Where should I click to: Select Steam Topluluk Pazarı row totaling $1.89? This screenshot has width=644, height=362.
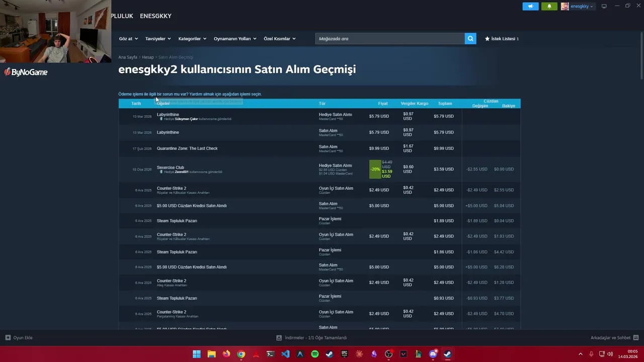[x=319, y=221]
